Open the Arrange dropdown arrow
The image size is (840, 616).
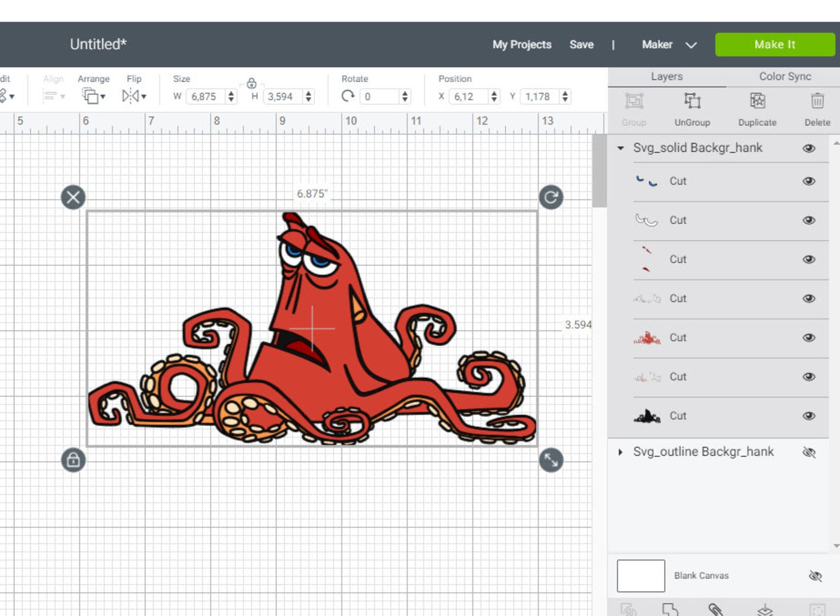click(103, 97)
